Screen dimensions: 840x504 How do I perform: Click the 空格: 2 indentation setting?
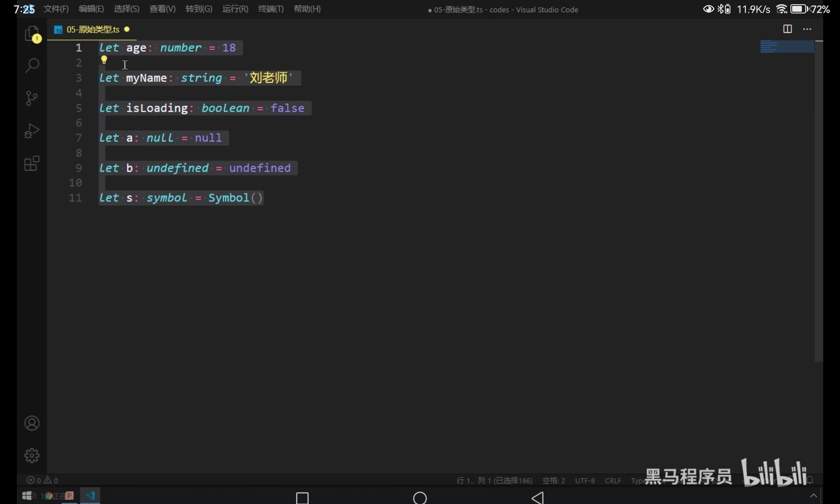[554, 480]
